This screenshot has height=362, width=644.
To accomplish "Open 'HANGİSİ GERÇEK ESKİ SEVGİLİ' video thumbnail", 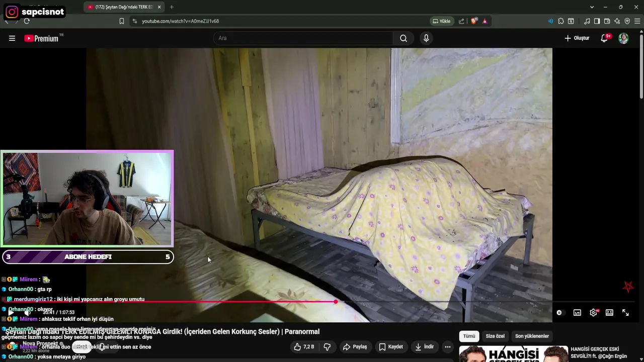I will point(513,354).
